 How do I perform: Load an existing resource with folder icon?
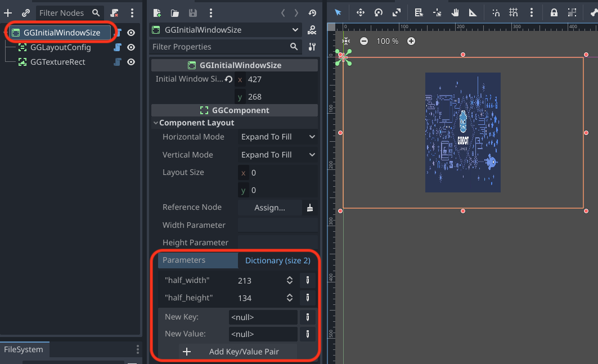[x=174, y=13]
